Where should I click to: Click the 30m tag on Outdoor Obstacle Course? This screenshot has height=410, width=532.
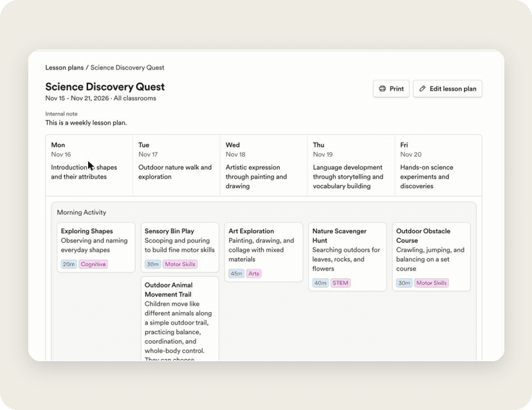pyautogui.click(x=404, y=283)
